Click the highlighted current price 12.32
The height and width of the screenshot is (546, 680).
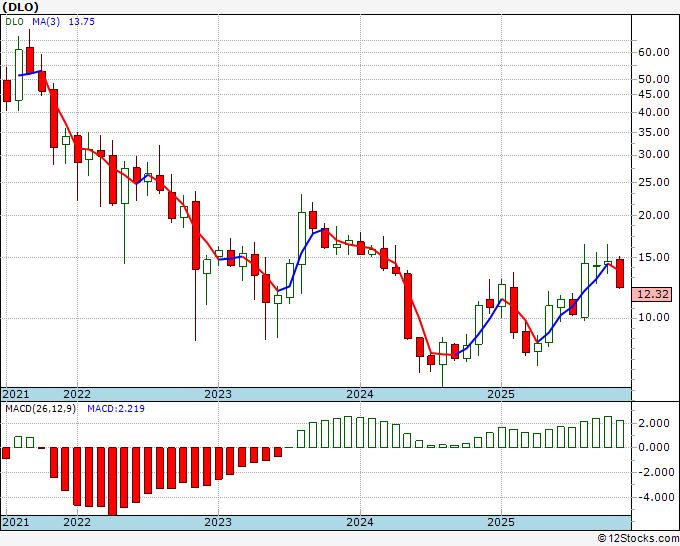click(x=652, y=294)
